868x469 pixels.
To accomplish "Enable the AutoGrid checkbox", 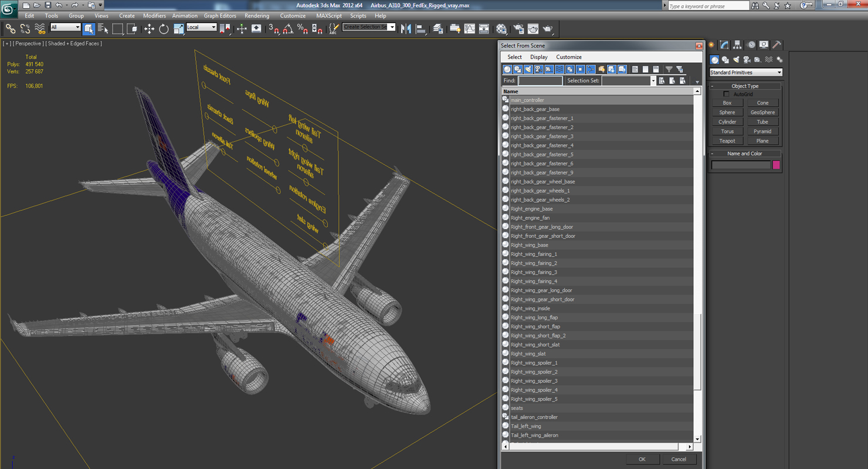I will click(726, 94).
